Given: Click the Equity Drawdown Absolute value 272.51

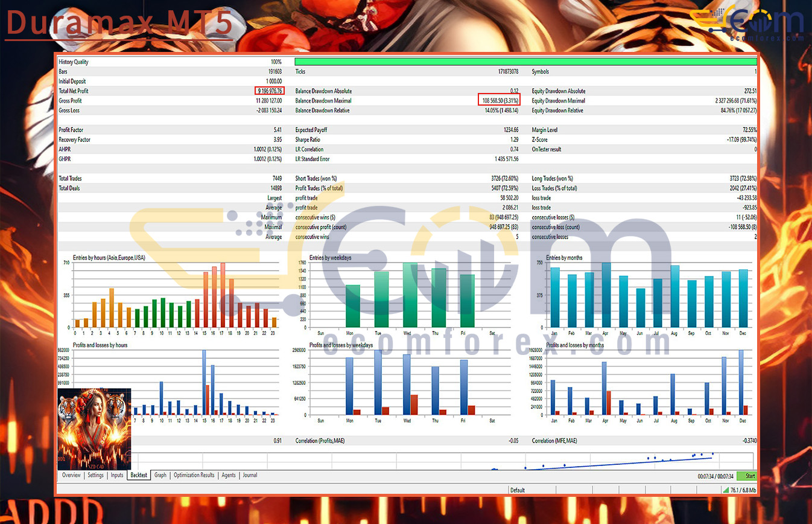Looking at the screenshot, I should [750, 91].
